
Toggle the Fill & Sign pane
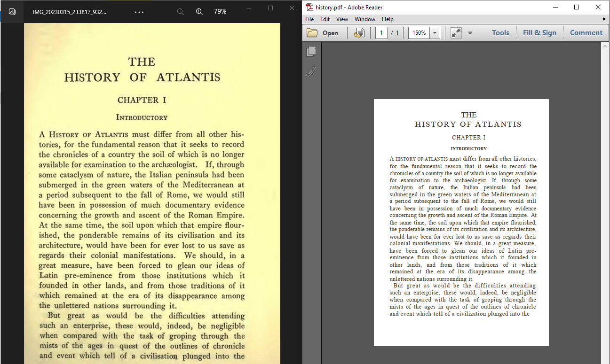(x=539, y=33)
